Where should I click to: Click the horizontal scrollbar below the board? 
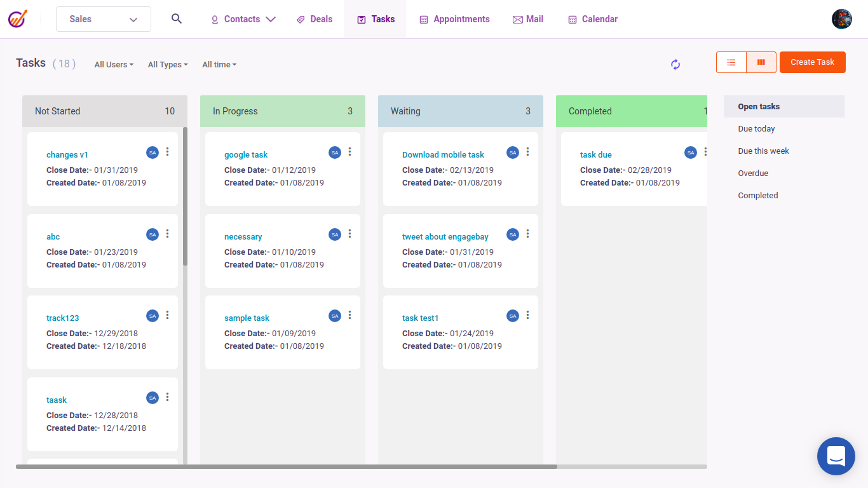(x=286, y=466)
